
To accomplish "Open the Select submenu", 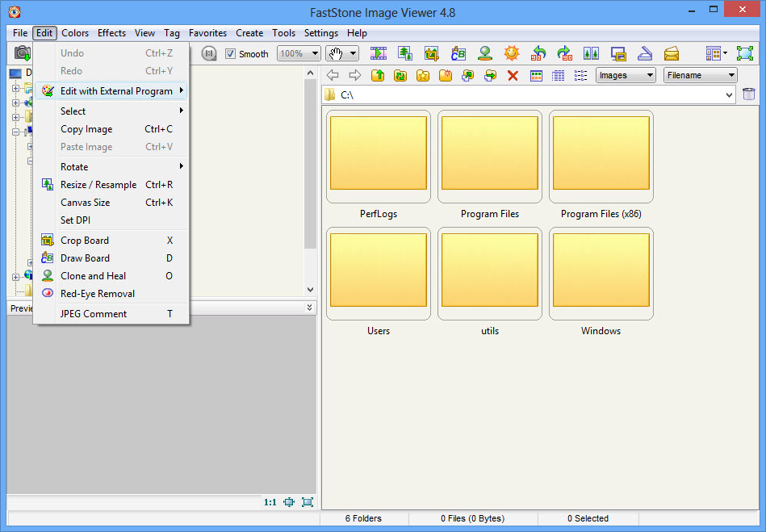I will (x=111, y=111).
